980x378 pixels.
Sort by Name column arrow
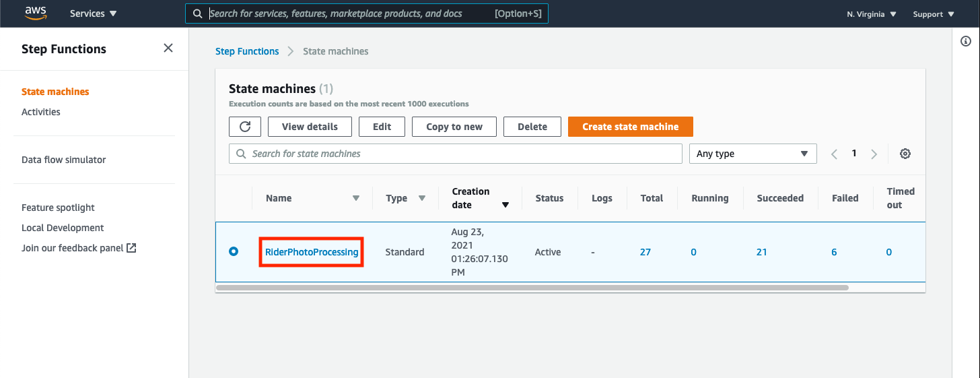pyautogui.click(x=356, y=198)
